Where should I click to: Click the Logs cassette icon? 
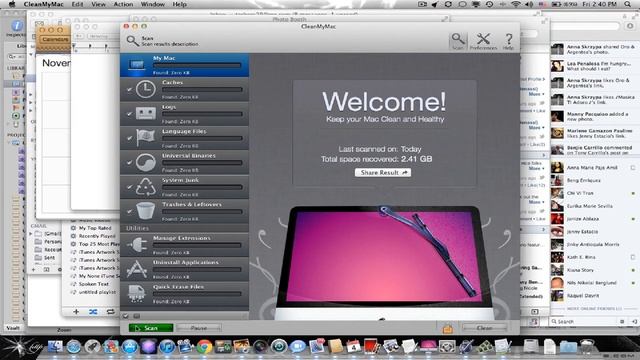tap(146, 113)
